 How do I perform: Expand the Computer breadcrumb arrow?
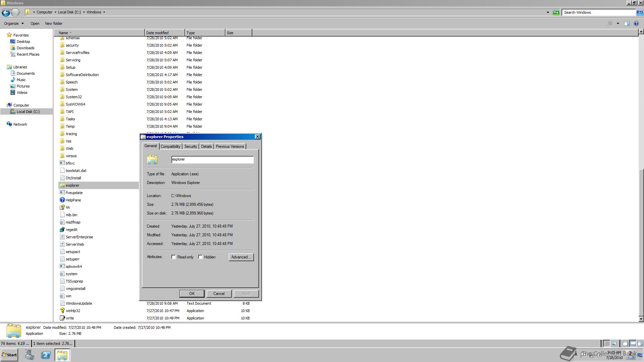click(55, 12)
